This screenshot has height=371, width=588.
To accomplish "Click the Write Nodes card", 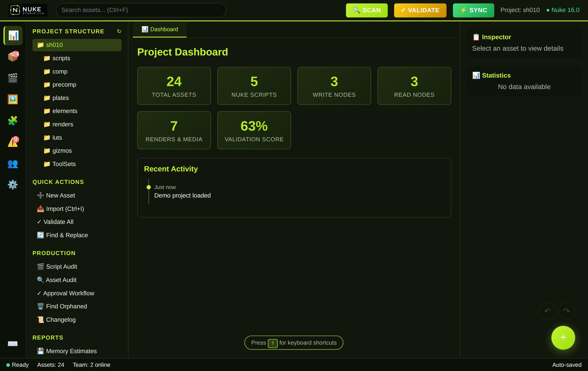I will pyautogui.click(x=334, y=86).
